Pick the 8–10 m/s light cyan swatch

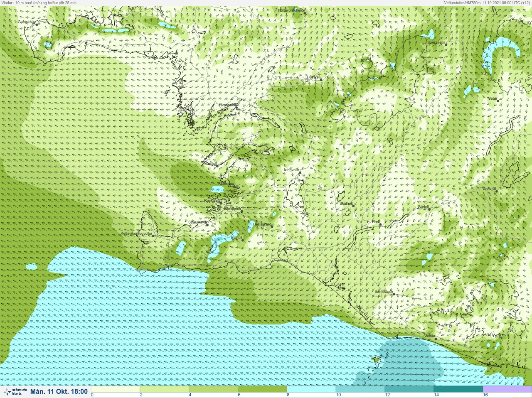[311, 389]
